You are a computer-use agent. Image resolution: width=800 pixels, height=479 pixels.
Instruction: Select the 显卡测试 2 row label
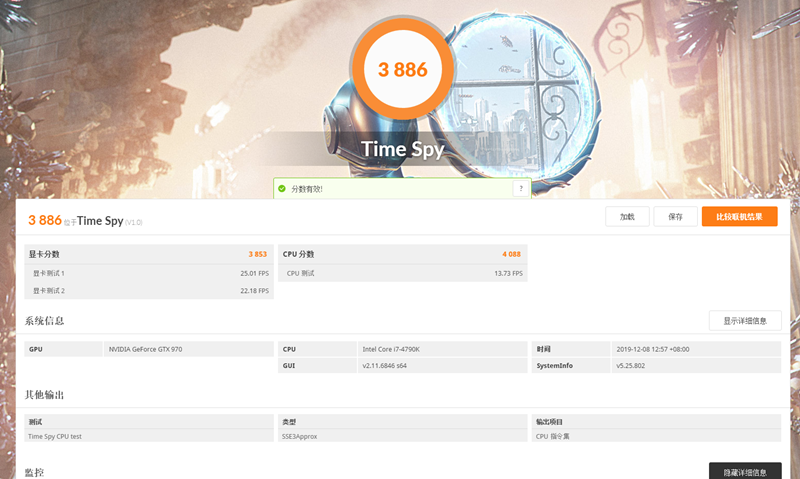(x=49, y=291)
